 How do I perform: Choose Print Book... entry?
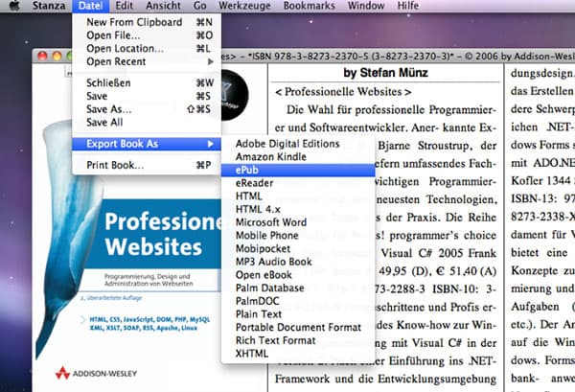pyautogui.click(x=147, y=165)
